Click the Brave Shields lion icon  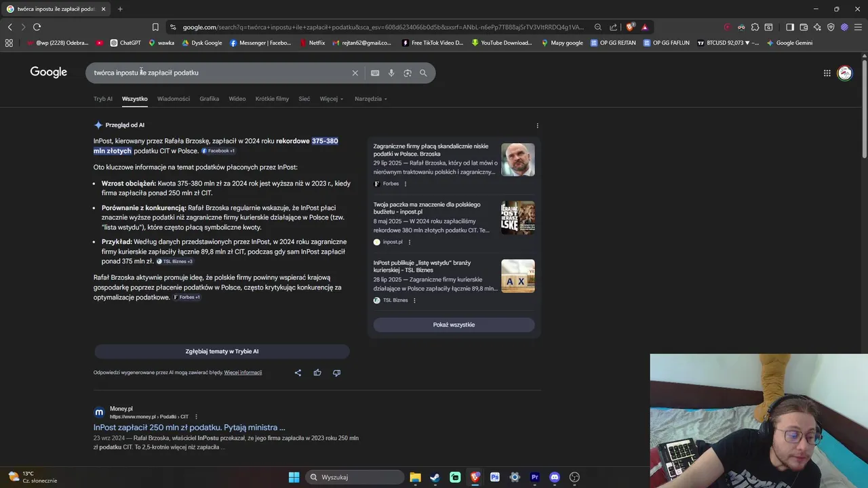point(630,27)
